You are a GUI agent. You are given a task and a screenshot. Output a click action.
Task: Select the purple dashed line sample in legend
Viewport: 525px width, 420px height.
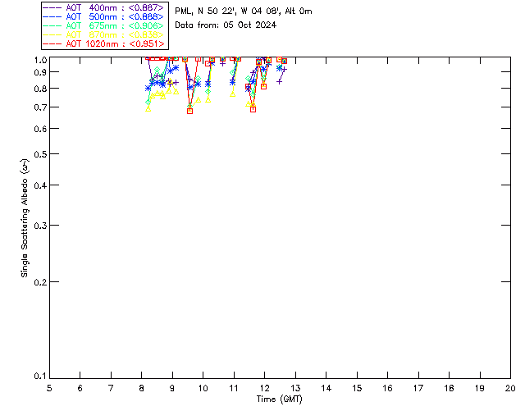52,7
